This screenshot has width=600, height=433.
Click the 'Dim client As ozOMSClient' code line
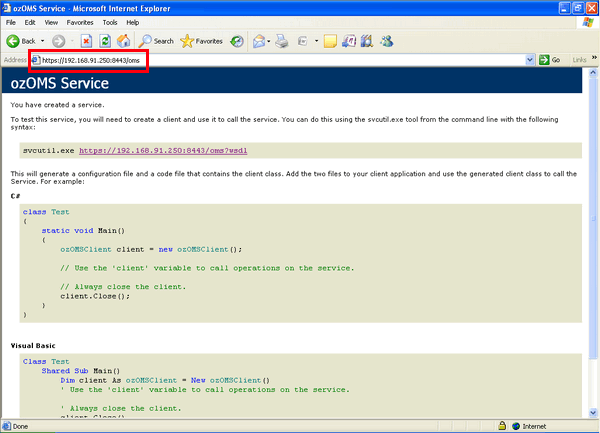click(165, 380)
